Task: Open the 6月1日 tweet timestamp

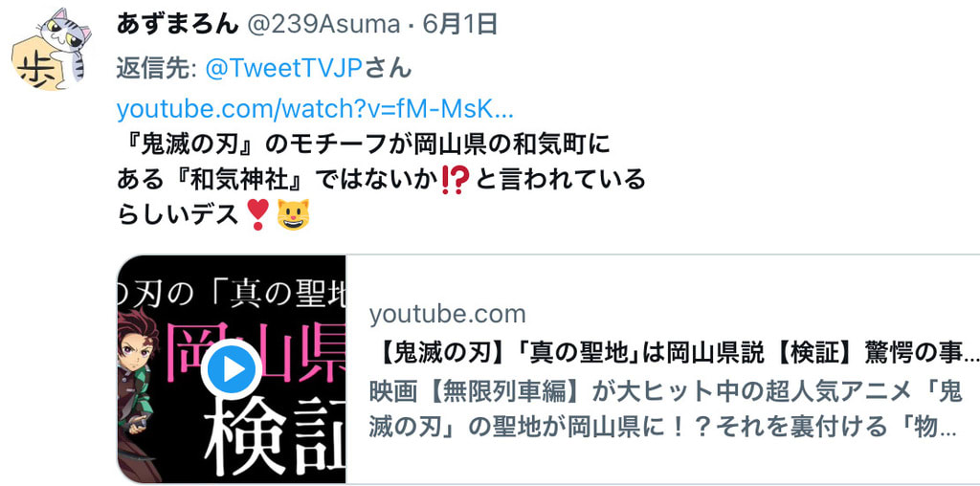Action: [x=460, y=24]
